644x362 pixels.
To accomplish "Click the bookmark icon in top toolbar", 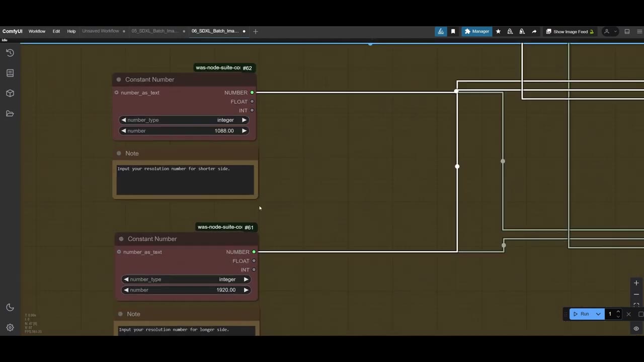I will (x=453, y=31).
